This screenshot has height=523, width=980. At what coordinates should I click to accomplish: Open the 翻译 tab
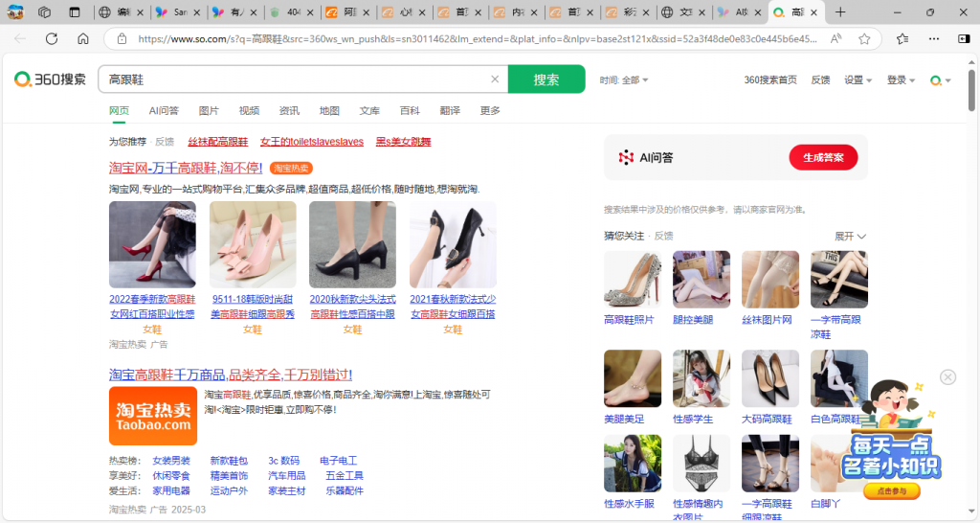click(x=450, y=111)
